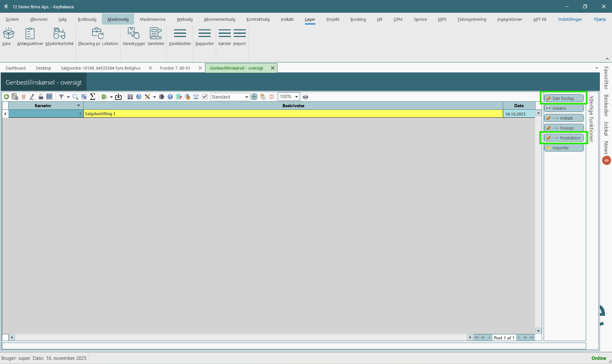Switch to the Salgsordre 10189 tab
Viewport: 612px width, 364px height.
point(101,68)
